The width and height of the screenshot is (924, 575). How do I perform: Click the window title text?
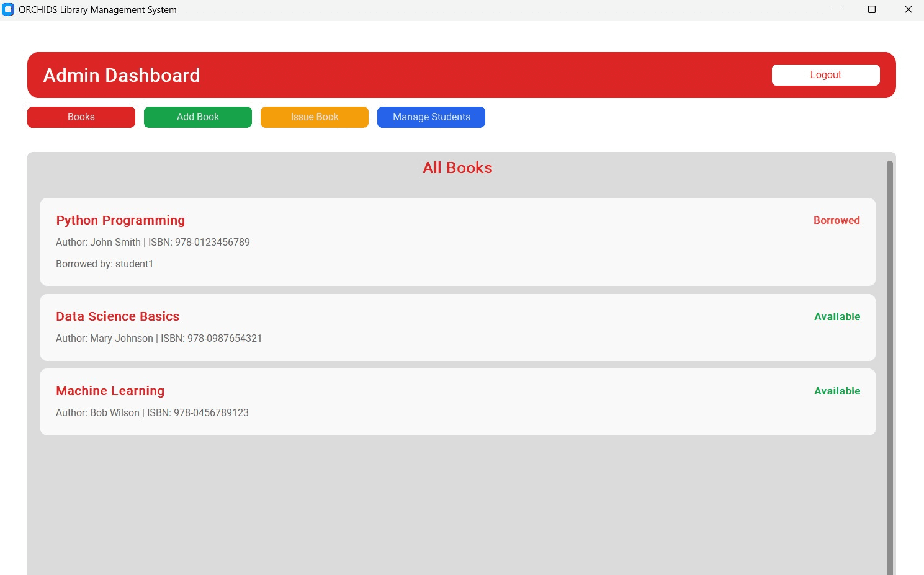pyautogui.click(x=97, y=10)
